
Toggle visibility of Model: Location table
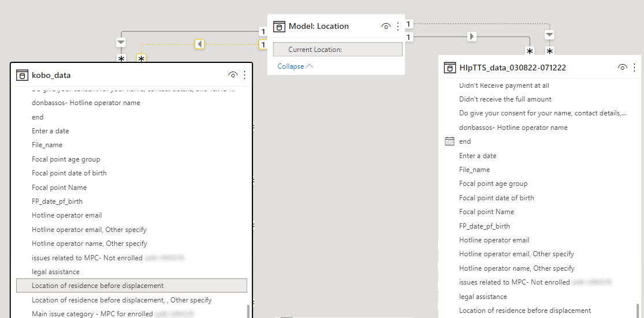pyautogui.click(x=386, y=27)
